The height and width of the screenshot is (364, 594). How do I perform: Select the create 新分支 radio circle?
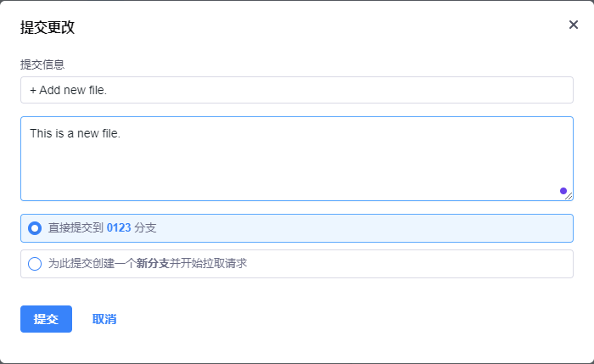click(35, 264)
